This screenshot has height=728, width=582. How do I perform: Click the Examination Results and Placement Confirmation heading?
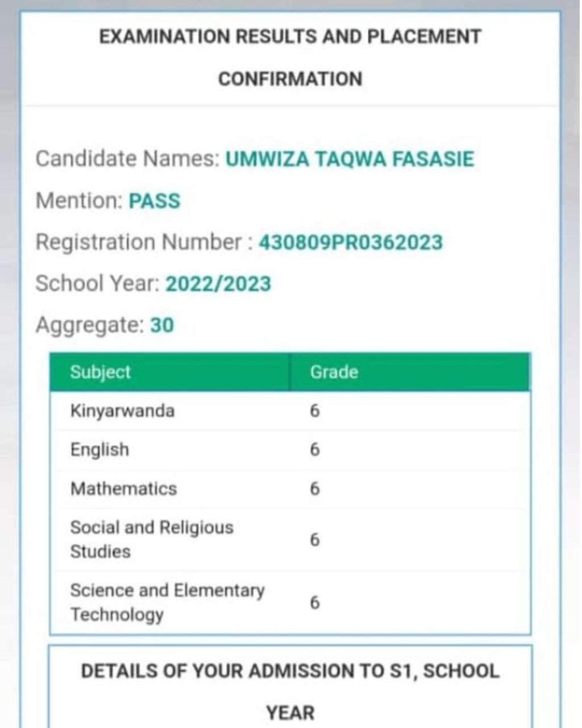click(x=290, y=57)
